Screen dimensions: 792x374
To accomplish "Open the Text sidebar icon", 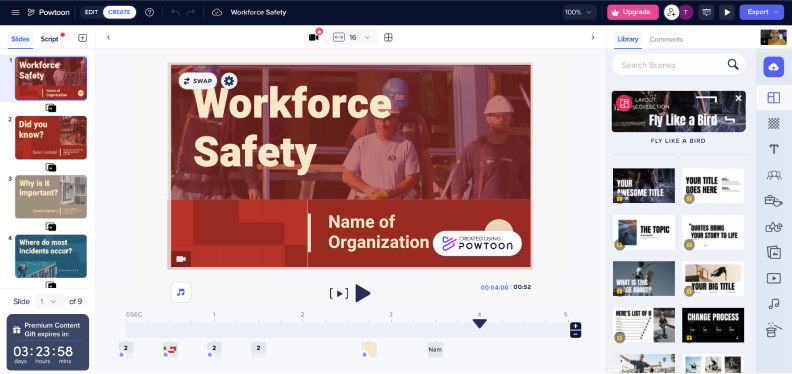I will pyautogui.click(x=773, y=149).
